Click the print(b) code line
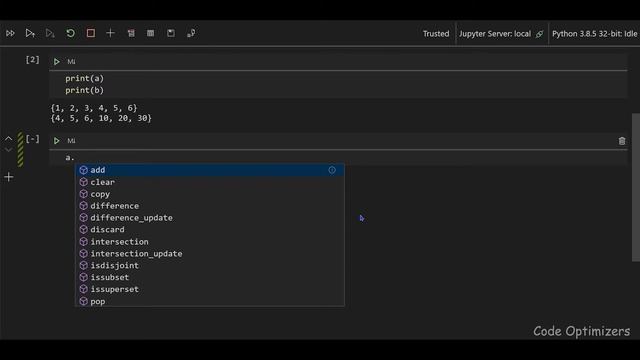Image resolution: width=640 pixels, height=360 pixels. coord(84,90)
